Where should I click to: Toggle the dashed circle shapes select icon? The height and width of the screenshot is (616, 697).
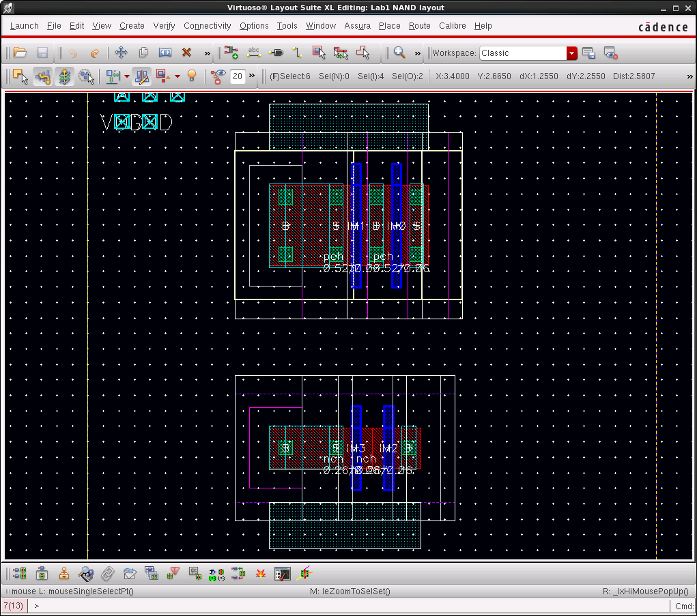tap(86, 76)
